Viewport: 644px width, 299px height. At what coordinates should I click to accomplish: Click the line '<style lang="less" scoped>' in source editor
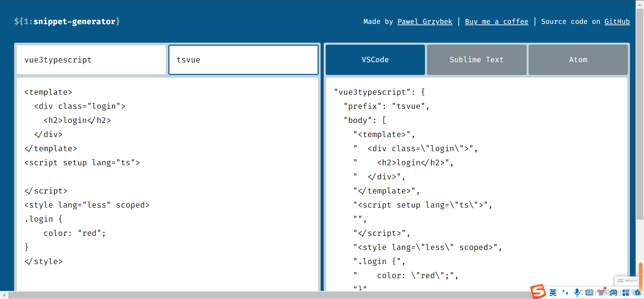[x=87, y=205]
